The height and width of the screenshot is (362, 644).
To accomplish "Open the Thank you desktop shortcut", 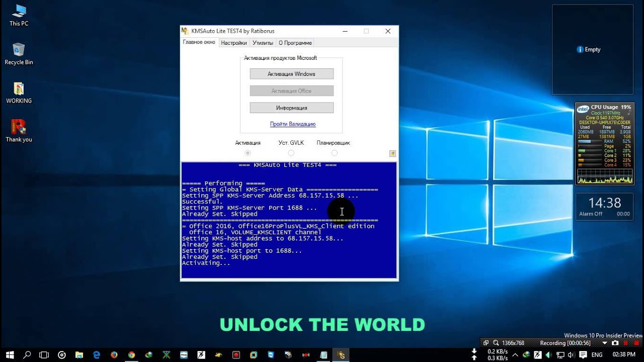I will 19,131.
